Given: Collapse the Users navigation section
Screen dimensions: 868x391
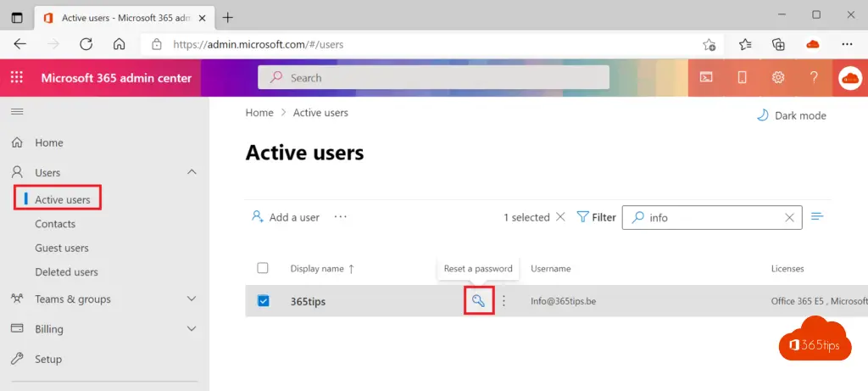Looking at the screenshot, I should (x=192, y=172).
